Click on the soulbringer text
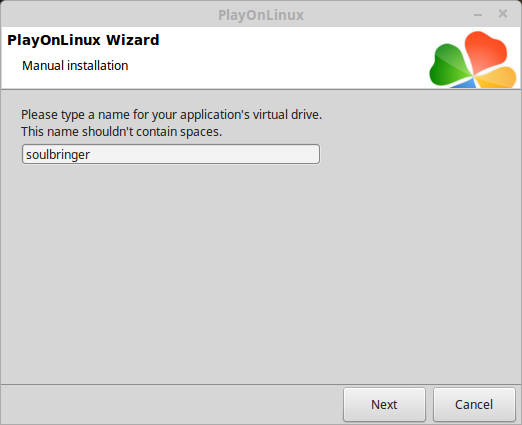Viewport: 522px width, 425px height. (x=58, y=155)
